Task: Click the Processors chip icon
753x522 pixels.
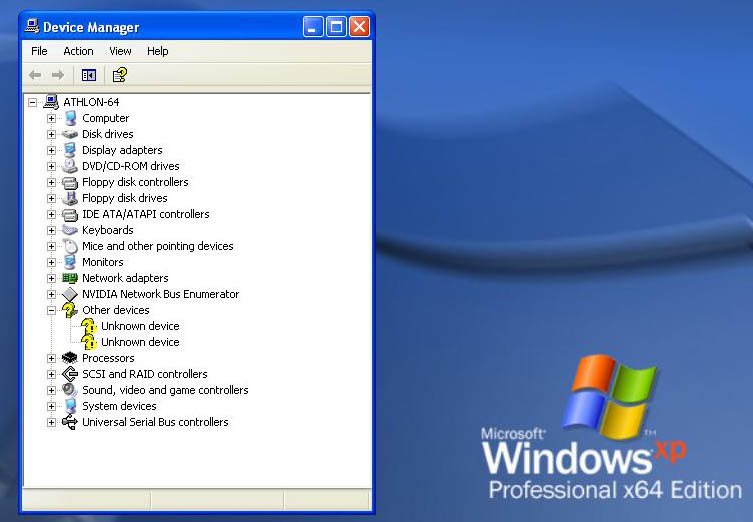Action: [70, 358]
